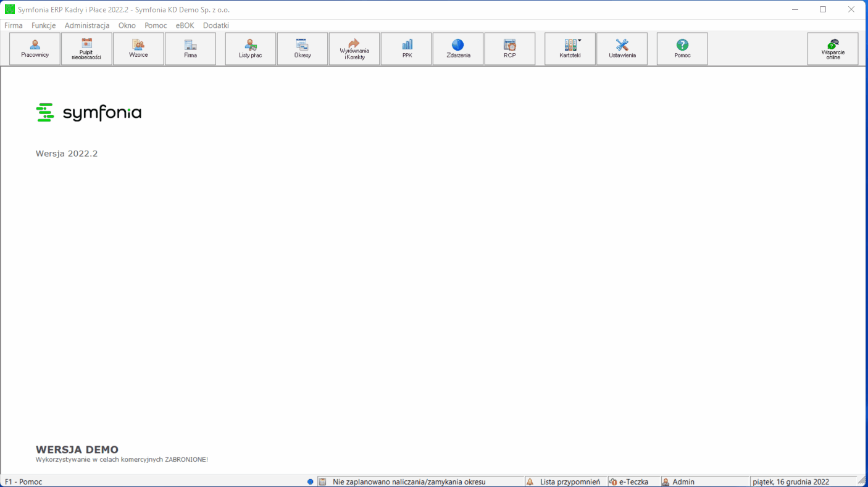Image resolution: width=868 pixels, height=487 pixels.
Task: Open Ustawienia settings toolbar icon
Action: (x=622, y=49)
